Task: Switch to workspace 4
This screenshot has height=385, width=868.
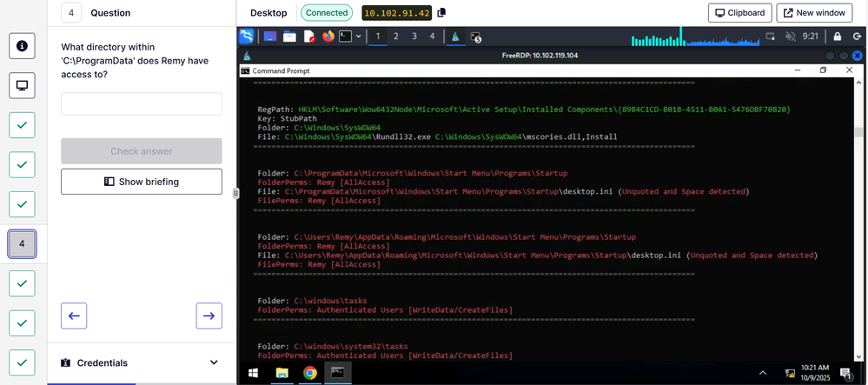Action: pyautogui.click(x=432, y=37)
